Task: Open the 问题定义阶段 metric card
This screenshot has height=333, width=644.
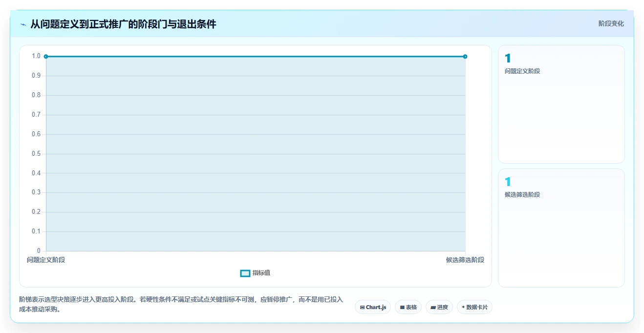Action: click(561, 104)
